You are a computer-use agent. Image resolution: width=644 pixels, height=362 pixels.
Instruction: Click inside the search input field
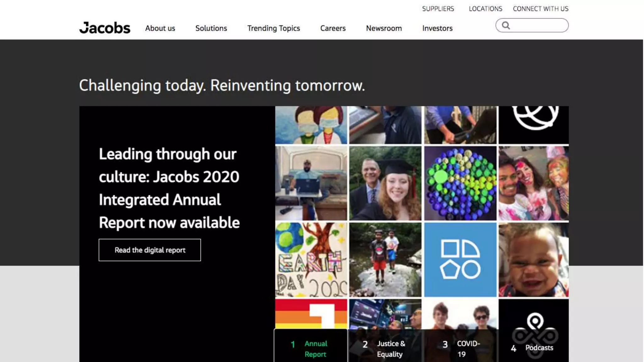tap(538, 25)
